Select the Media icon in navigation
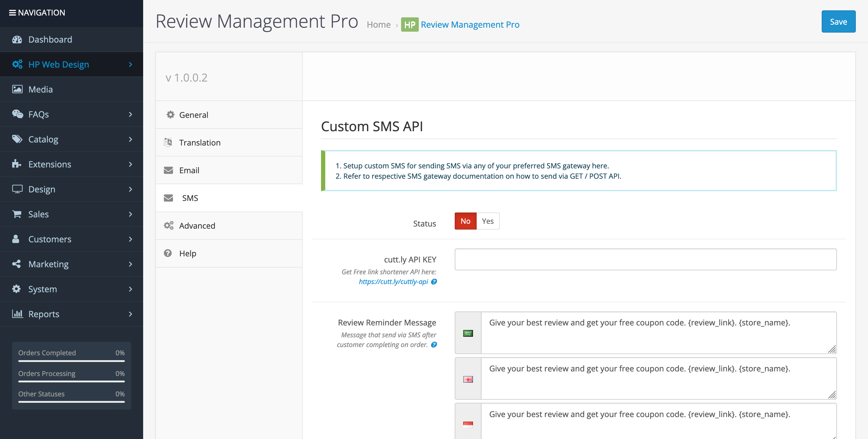 [x=17, y=89]
